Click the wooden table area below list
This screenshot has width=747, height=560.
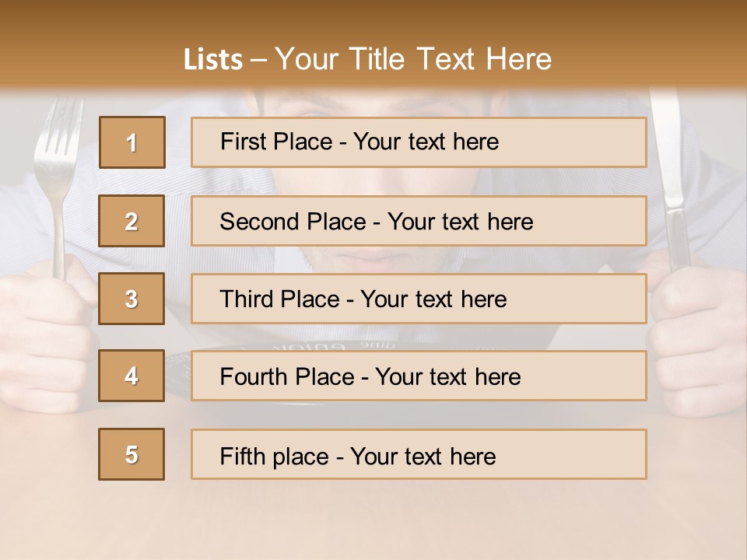(x=373, y=519)
